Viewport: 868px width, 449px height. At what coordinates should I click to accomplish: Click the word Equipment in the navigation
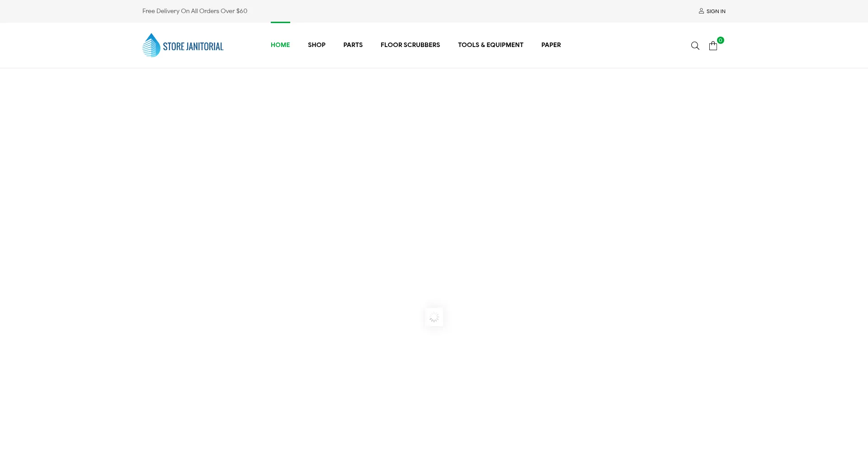point(505,45)
